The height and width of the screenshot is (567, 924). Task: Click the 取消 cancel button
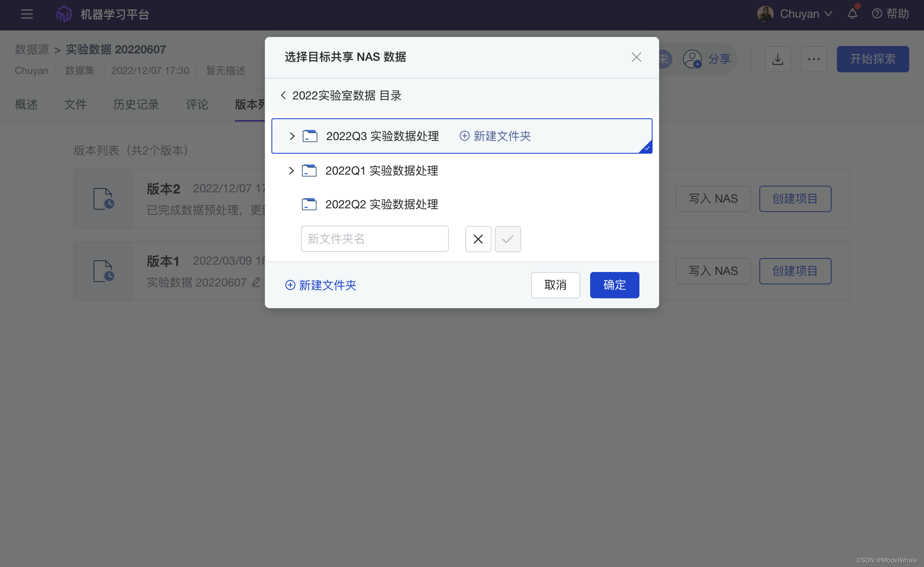[555, 285]
